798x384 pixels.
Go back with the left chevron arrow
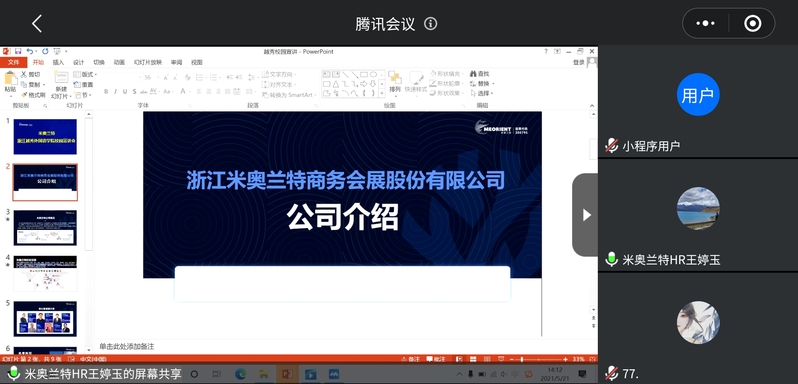37,23
